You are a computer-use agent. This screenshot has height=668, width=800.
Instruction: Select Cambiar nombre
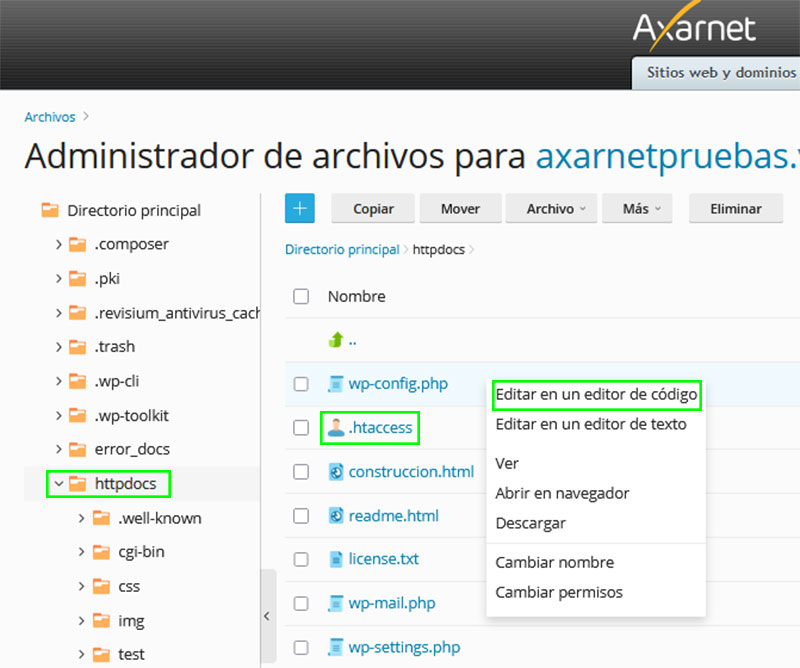click(555, 562)
